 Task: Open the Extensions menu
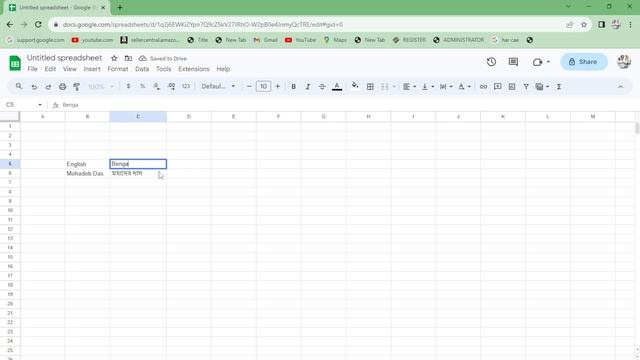[x=194, y=69]
